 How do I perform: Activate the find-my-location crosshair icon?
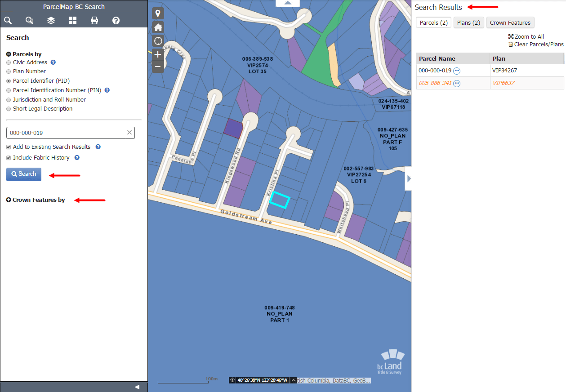point(158,41)
